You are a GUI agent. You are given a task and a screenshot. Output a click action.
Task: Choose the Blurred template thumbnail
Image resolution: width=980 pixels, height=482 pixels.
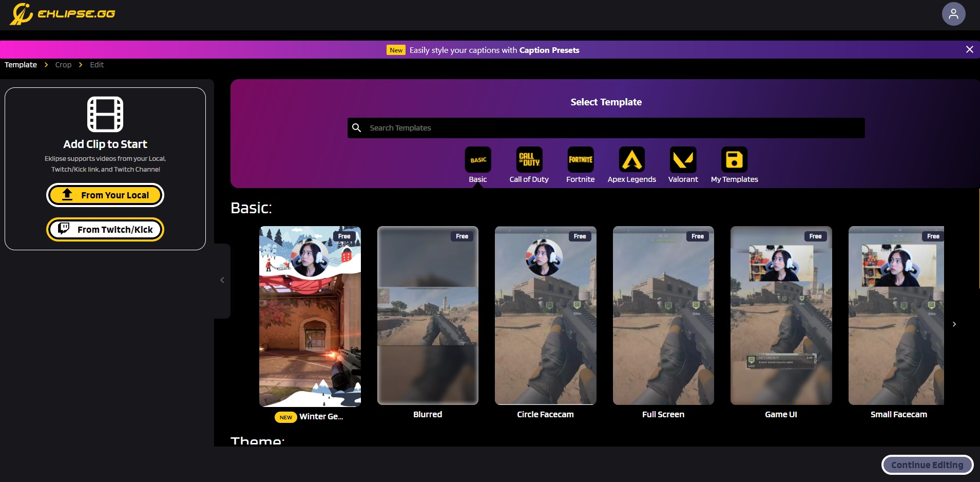(x=428, y=316)
